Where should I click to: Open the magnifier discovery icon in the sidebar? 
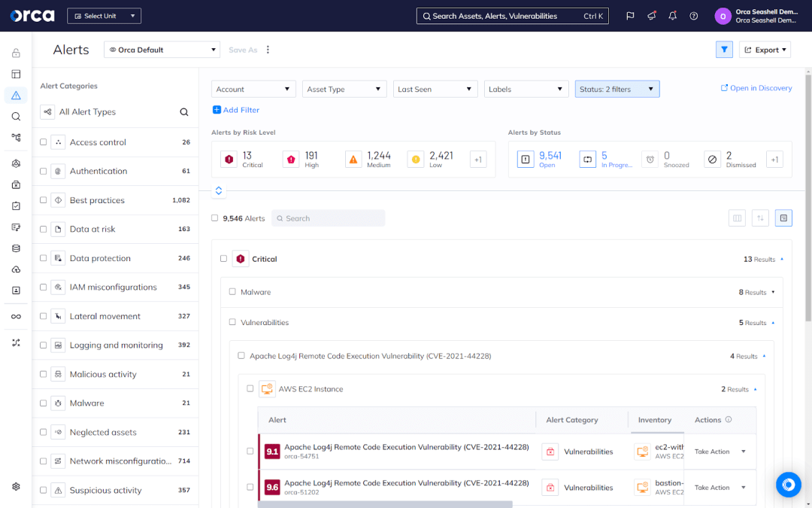pyautogui.click(x=16, y=117)
